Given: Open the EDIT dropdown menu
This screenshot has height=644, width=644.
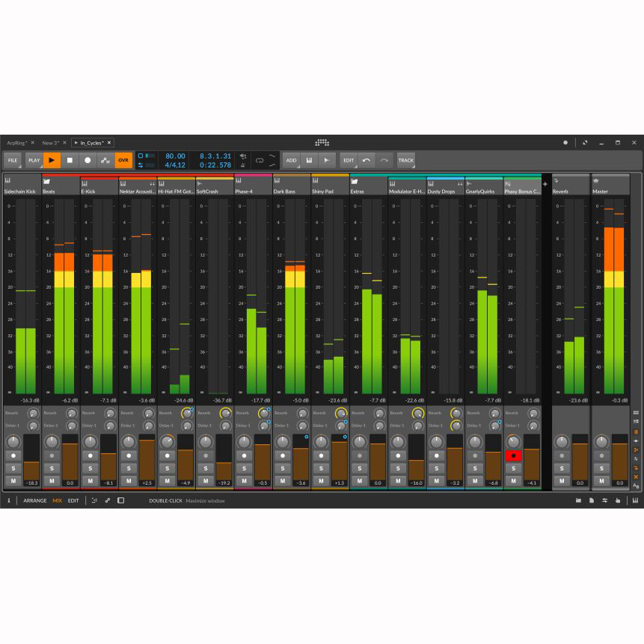Looking at the screenshot, I should pyautogui.click(x=349, y=160).
